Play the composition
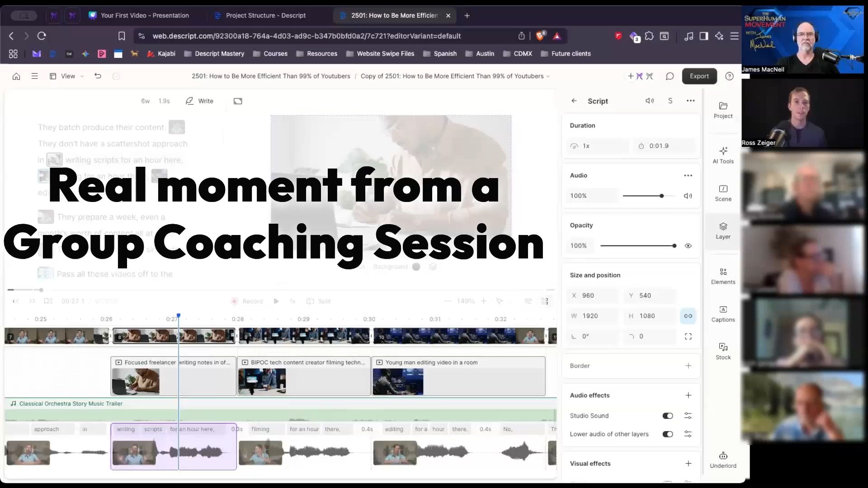Viewport: 868px width, 488px height. tap(276, 301)
